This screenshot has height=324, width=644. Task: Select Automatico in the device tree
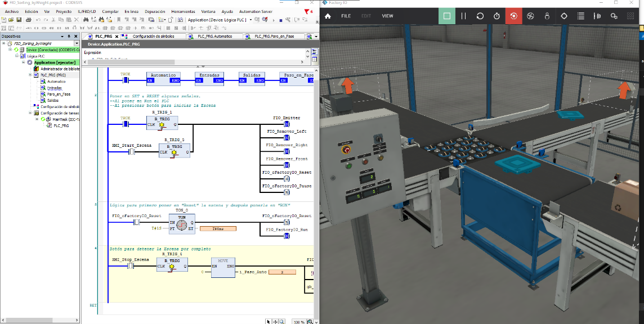click(x=56, y=82)
